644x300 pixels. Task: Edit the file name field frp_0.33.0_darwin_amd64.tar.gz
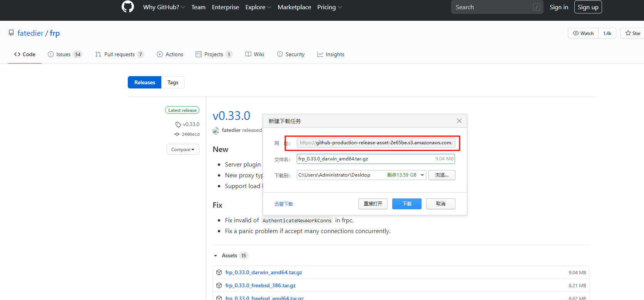(376, 159)
